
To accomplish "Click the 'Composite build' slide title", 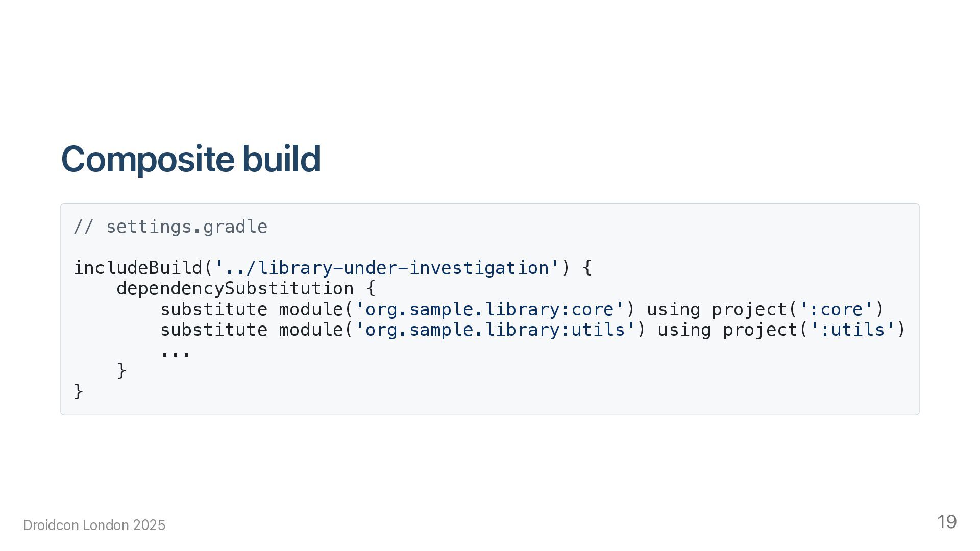I will (x=190, y=159).
